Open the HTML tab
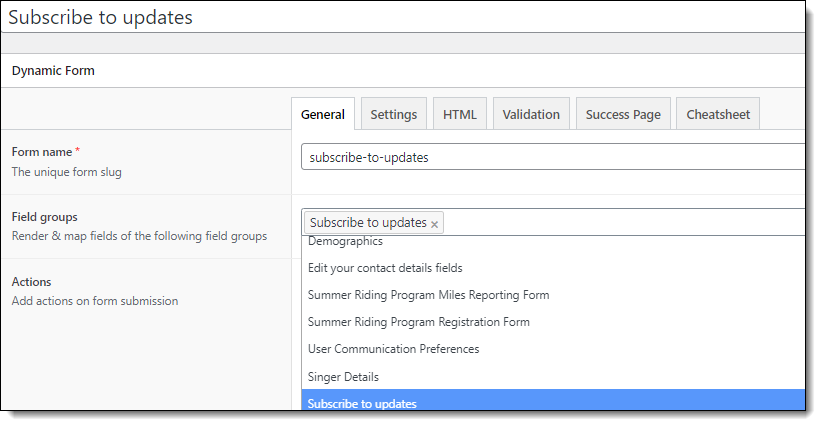 460,114
